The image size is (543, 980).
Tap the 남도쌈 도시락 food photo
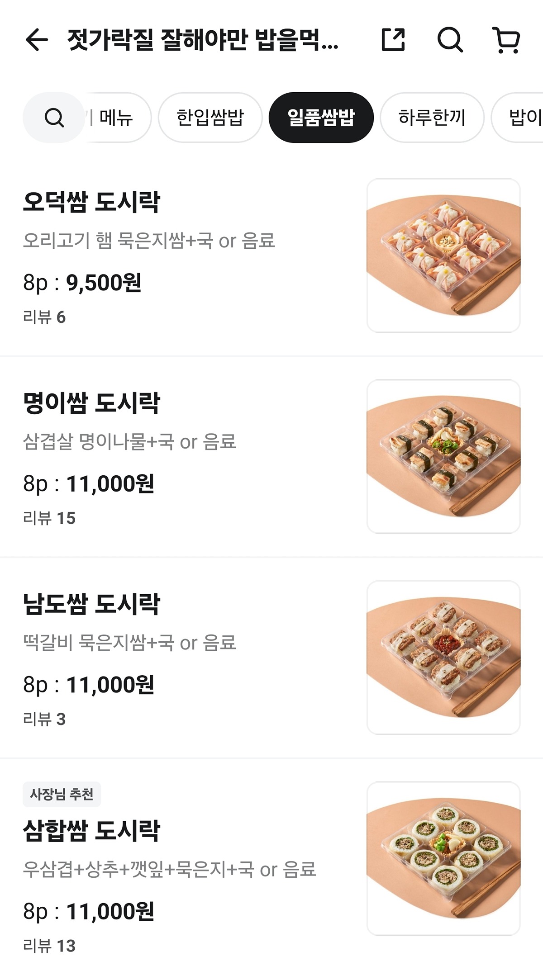tap(443, 658)
